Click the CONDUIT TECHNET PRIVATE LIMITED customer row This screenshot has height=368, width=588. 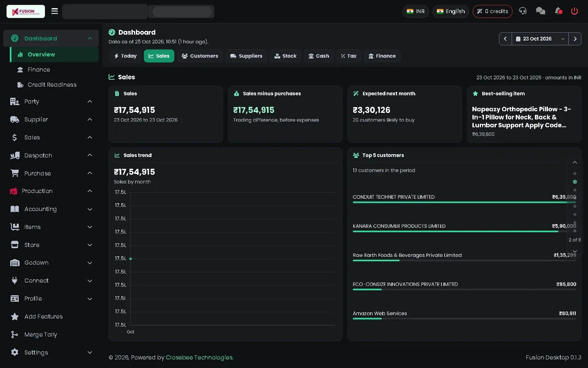coord(464,198)
